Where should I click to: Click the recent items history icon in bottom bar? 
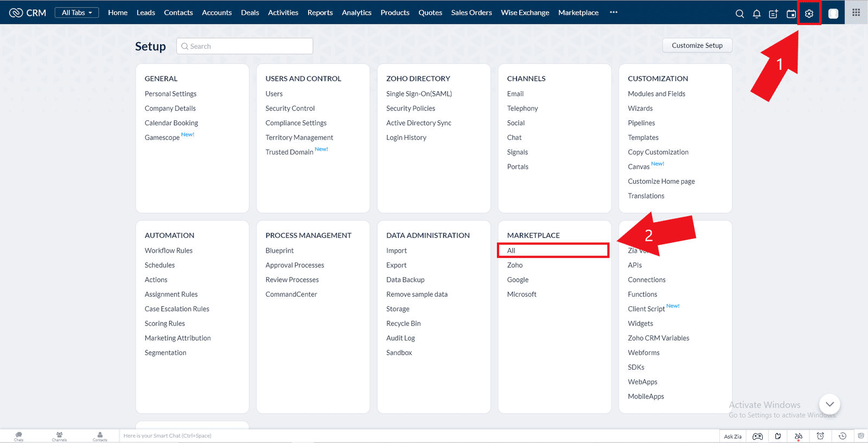pos(843,436)
